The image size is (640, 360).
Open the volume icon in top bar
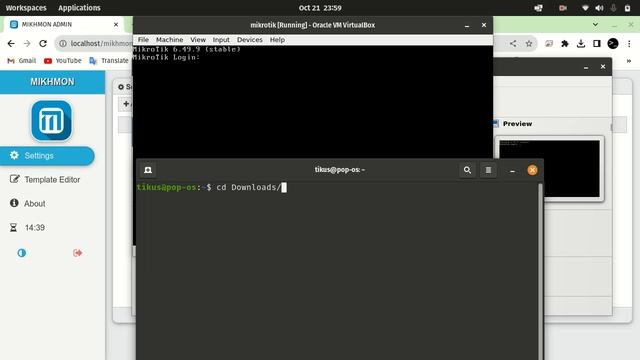click(599, 8)
